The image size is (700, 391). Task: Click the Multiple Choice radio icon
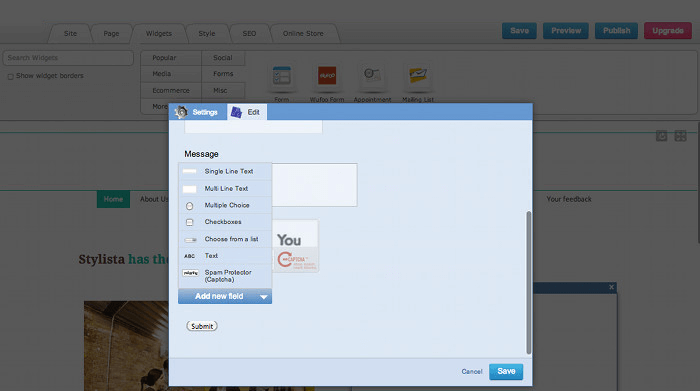pyautogui.click(x=190, y=206)
